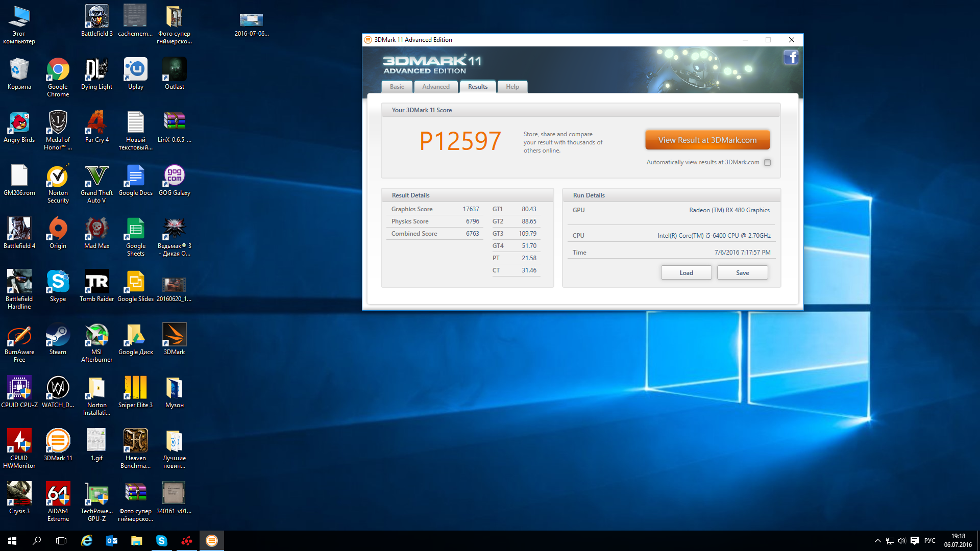The width and height of the screenshot is (980, 551).
Task: Switch to the Basic tab
Action: tap(397, 87)
